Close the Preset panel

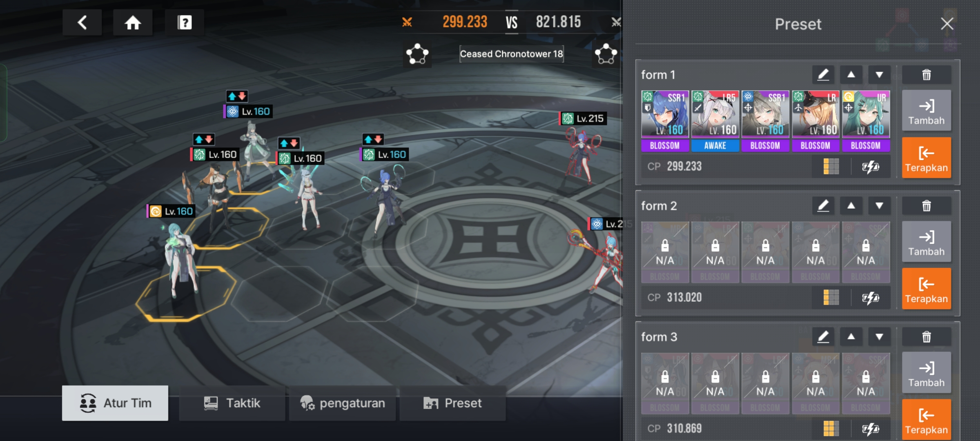point(947,24)
